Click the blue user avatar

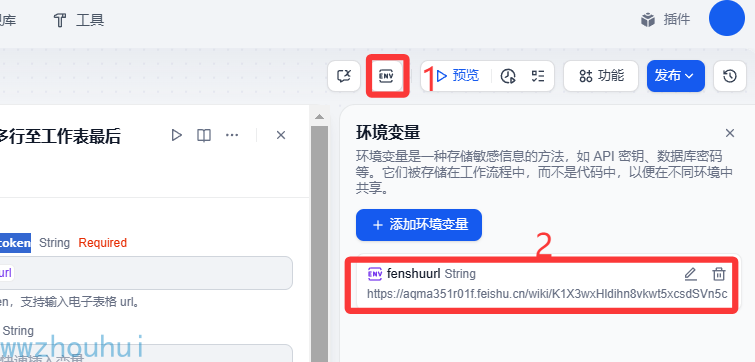(x=727, y=18)
